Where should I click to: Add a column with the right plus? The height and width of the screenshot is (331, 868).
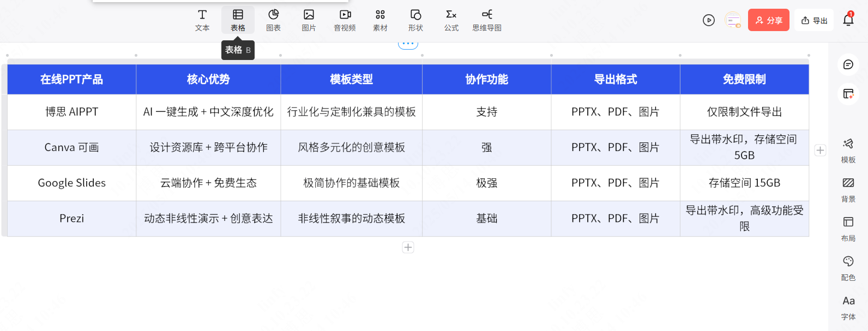pyautogui.click(x=820, y=150)
